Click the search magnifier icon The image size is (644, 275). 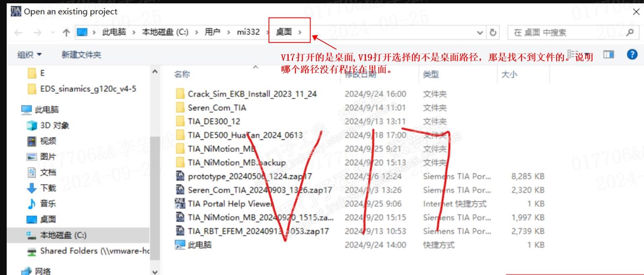tap(630, 32)
